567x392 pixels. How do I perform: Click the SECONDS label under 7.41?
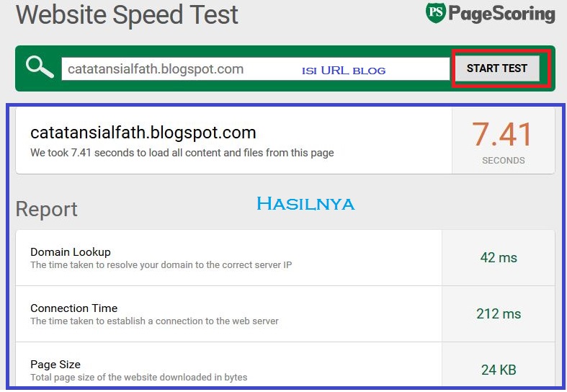(503, 161)
